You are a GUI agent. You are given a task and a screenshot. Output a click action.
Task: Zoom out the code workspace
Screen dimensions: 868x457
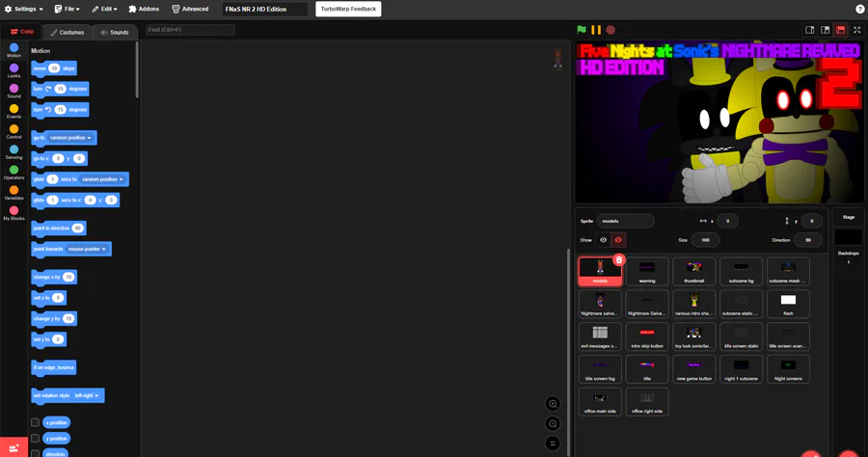click(x=553, y=424)
